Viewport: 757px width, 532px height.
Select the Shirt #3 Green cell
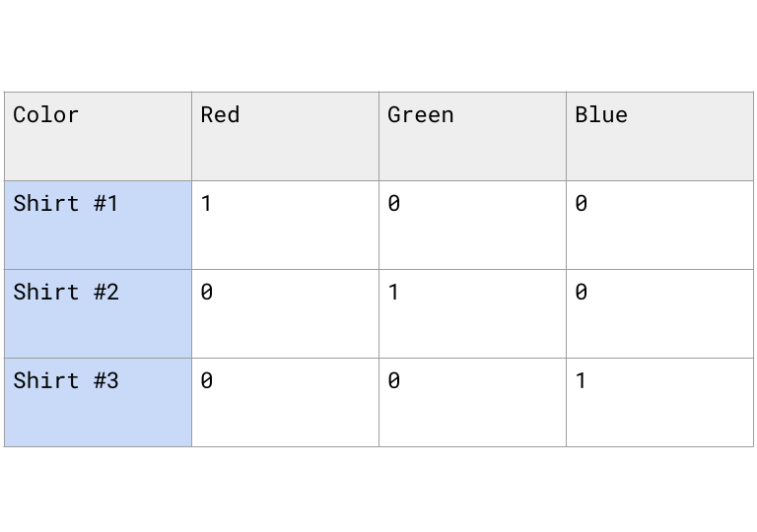tap(472, 402)
